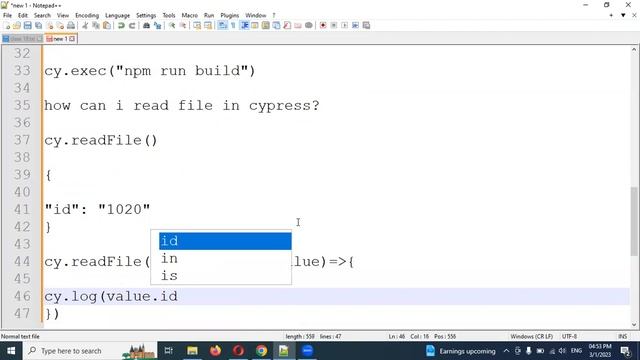This screenshot has height=360, width=640.
Task: Open a file with the Open folder icon
Action: [17, 25]
